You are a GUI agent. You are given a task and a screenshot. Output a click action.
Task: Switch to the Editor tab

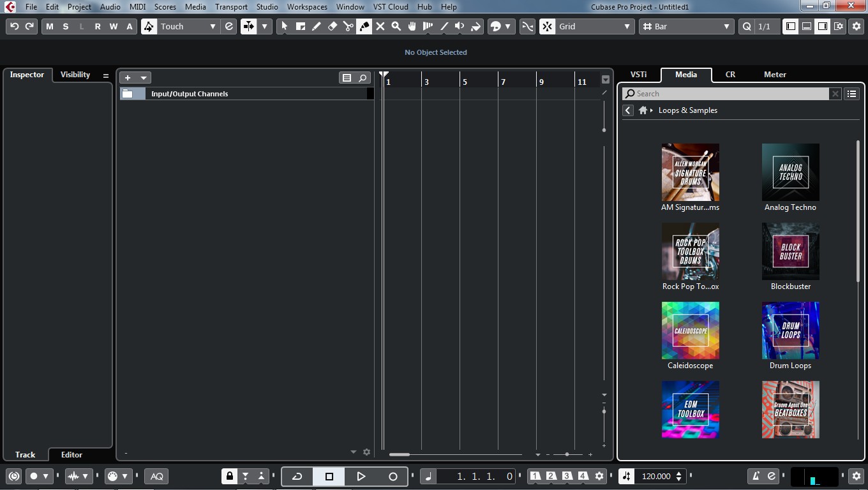(71, 455)
